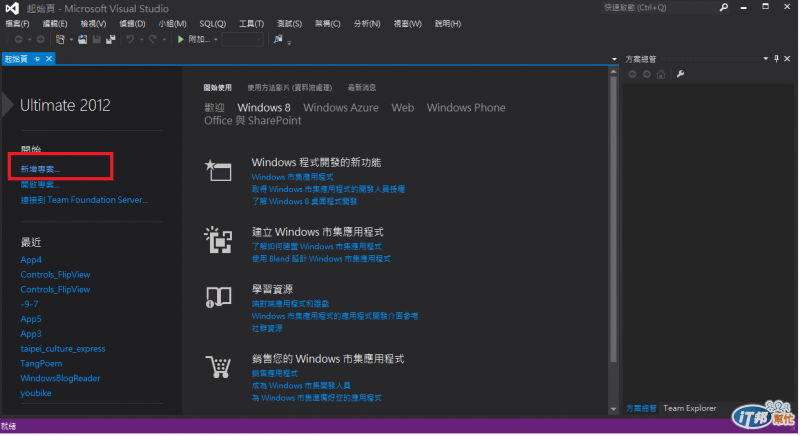
Task: Click the Undo toolbar icon
Action: click(x=130, y=39)
